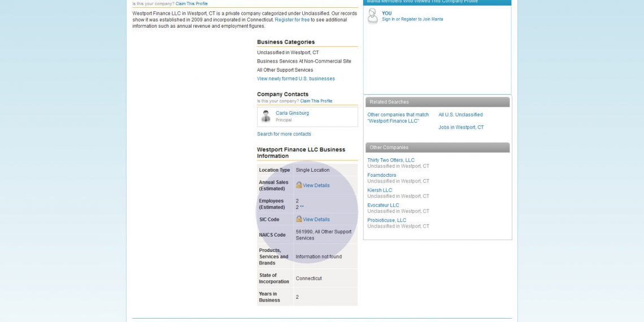Image resolution: width=644 pixels, height=322 pixels.
Task: Open View Details for SIC Code
Action: 316,220
